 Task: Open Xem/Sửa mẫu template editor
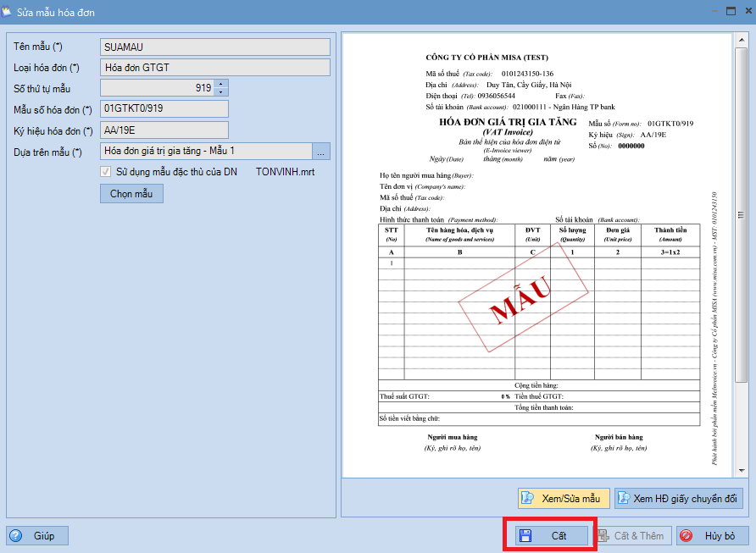564,499
